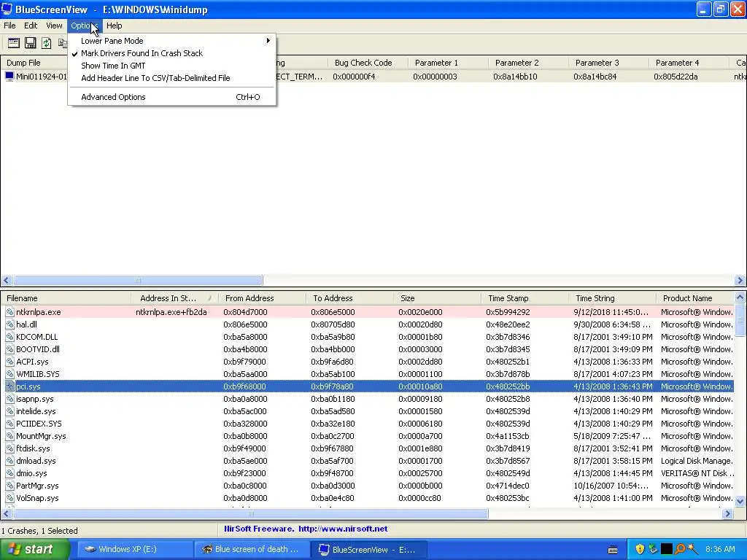Image resolution: width=747 pixels, height=560 pixels.
Task: Open the File menu
Action: pyautogui.click(x=9, y=26)
